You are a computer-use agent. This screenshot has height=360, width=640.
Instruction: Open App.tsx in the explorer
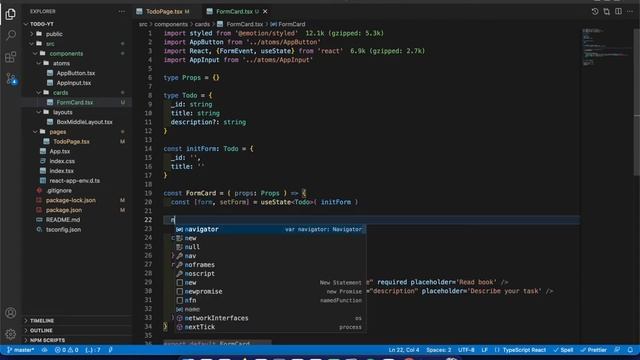pos(60,151)
